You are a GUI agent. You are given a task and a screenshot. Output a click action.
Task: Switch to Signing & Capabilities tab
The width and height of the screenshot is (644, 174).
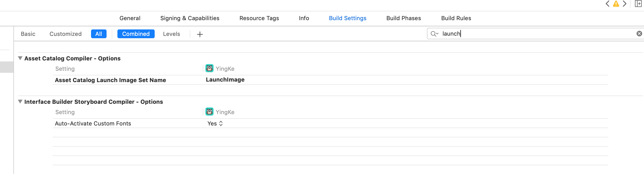tap(190, 18)
